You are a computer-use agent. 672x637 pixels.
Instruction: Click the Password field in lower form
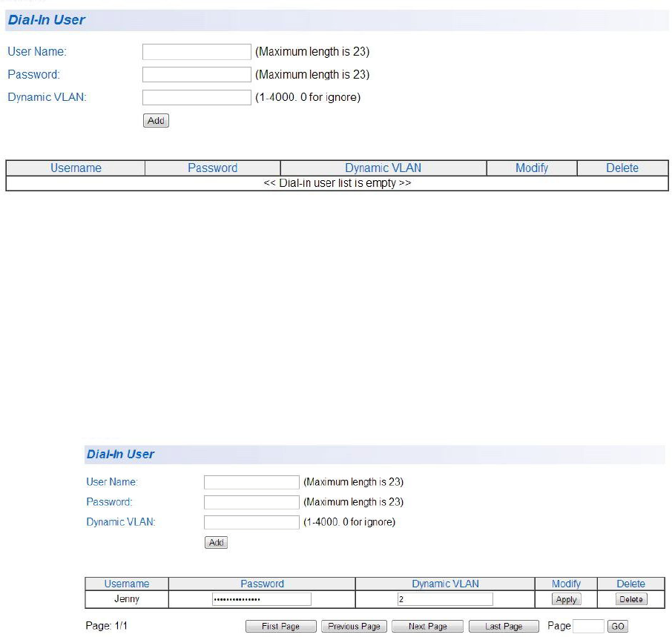tap(251, 502)
